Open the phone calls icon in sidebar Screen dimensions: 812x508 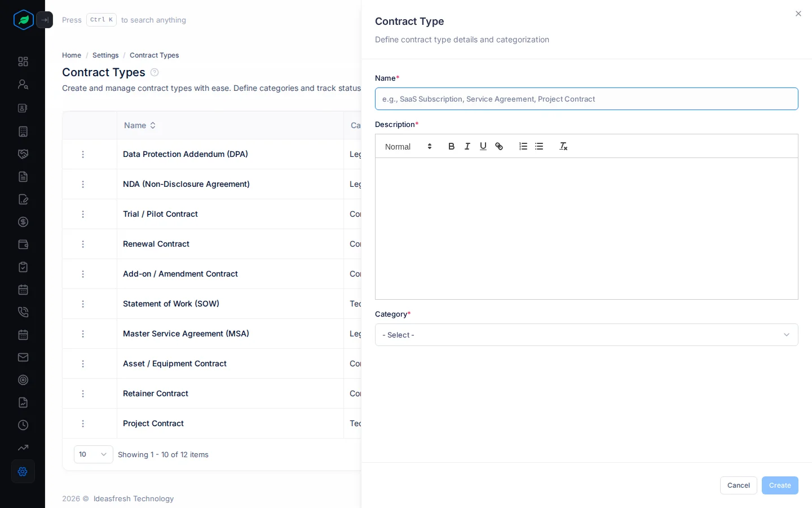click(23, 312)
